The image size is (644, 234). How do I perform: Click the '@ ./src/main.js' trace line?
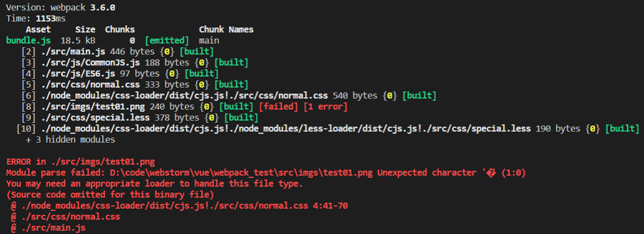[x=48, y=227]
